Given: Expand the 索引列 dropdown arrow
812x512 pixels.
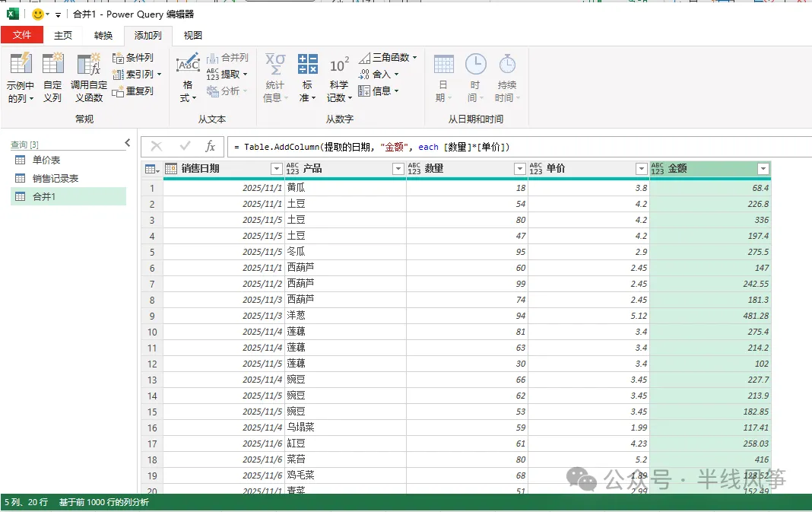Looking at the screenshot, I should pyautogui.click(x=160, y=74).
